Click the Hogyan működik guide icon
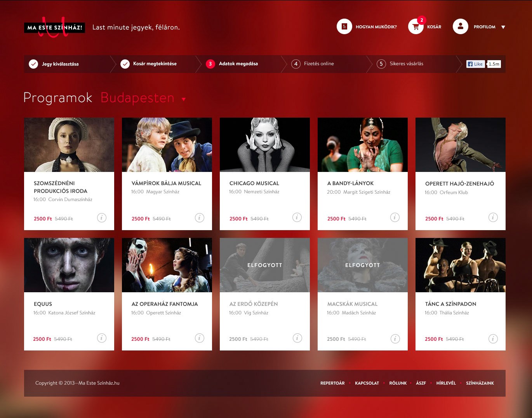Viewport: 532px width, 418px height. [x=344, y=27]
